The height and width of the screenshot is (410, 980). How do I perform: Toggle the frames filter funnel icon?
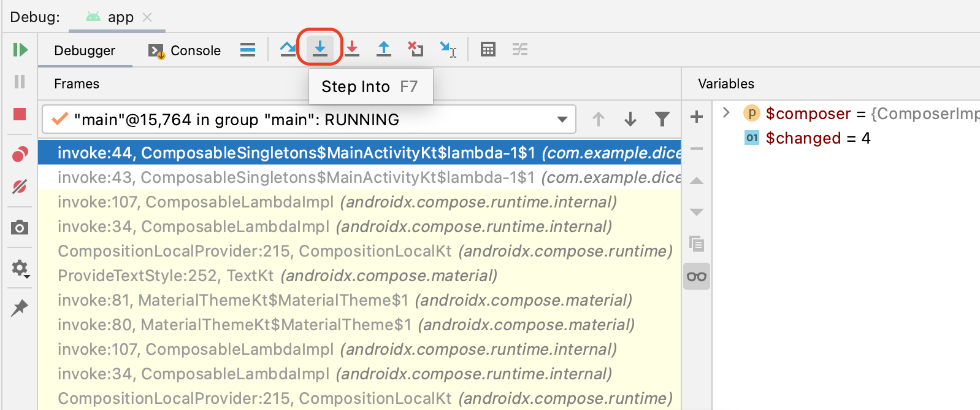(662, 119)
